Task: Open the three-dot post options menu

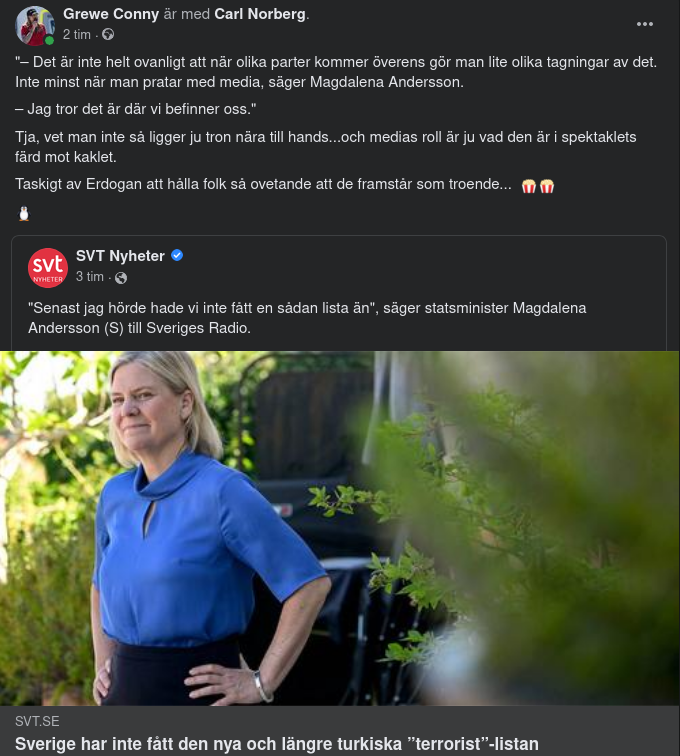Action: coord(644,24)
